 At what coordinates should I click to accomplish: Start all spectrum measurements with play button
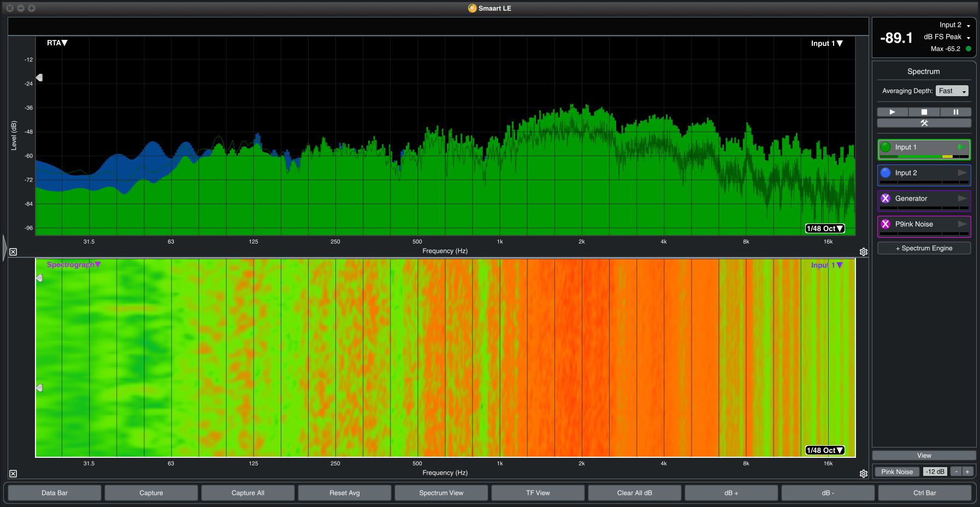click(x=892, y=112)
